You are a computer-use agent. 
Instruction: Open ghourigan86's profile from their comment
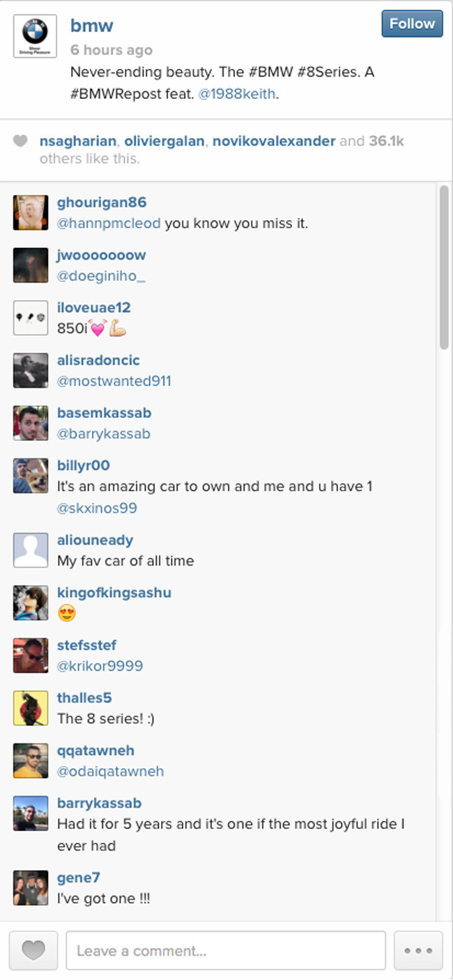point(100,202)
